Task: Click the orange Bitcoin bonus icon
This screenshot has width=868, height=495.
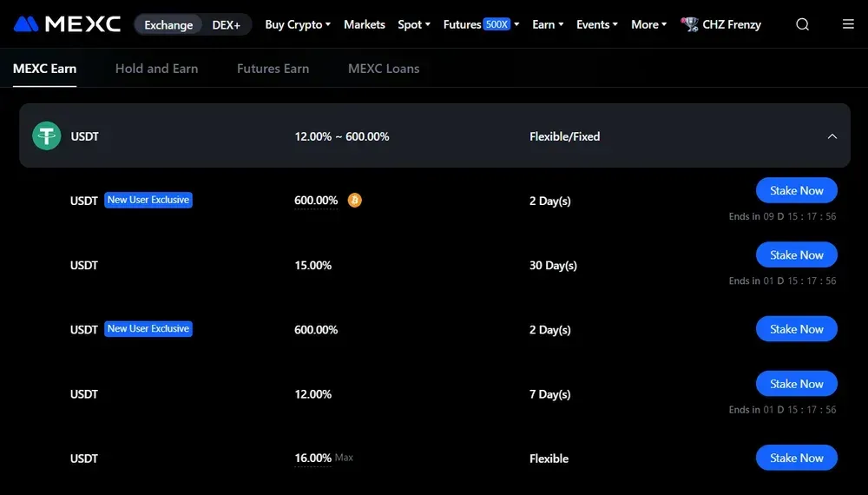Action: coord(354,200)
